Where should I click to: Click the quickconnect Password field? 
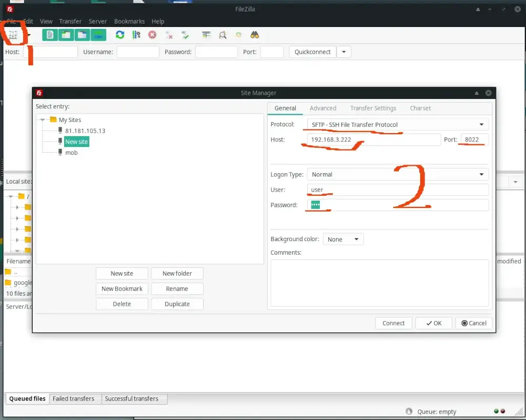click(216, 52)
